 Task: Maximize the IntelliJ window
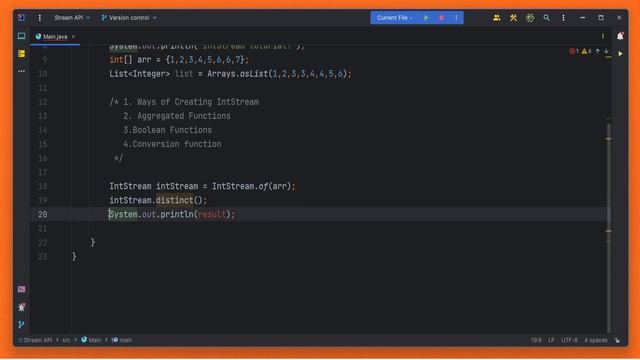pos(601,18)
